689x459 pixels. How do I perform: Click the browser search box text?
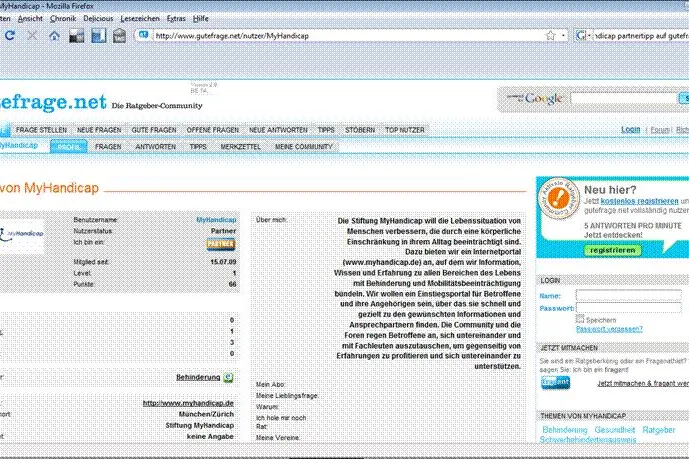pos(642,36)
